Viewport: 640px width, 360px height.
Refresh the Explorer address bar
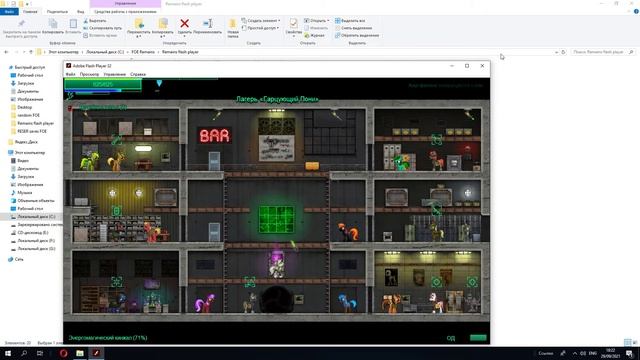563,52
